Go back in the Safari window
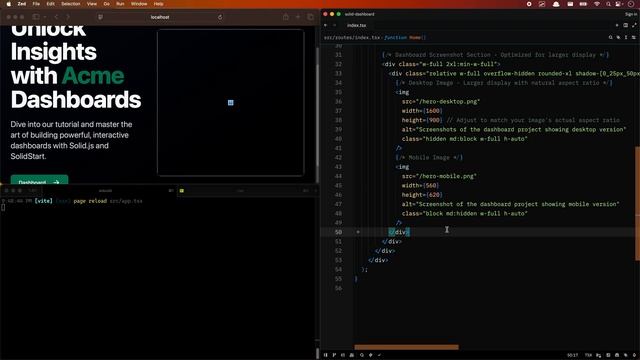 [x=56, y=17]
